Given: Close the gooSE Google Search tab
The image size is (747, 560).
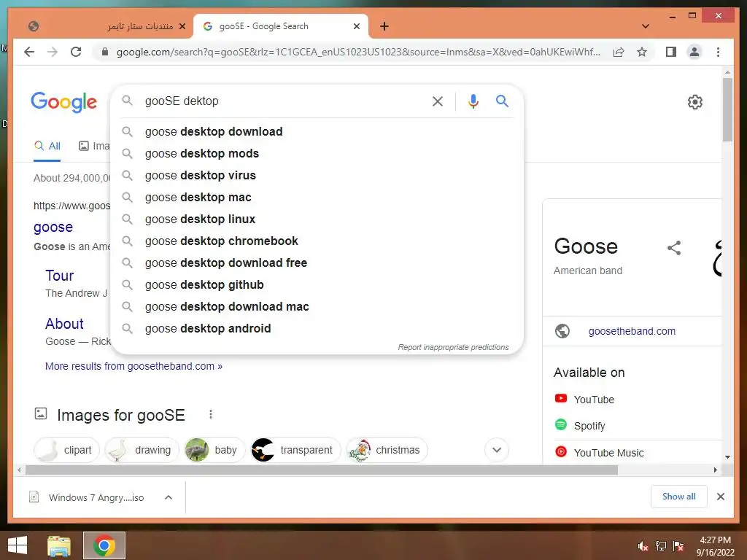Looking at the screenshot, I should [x=356, y=26].
